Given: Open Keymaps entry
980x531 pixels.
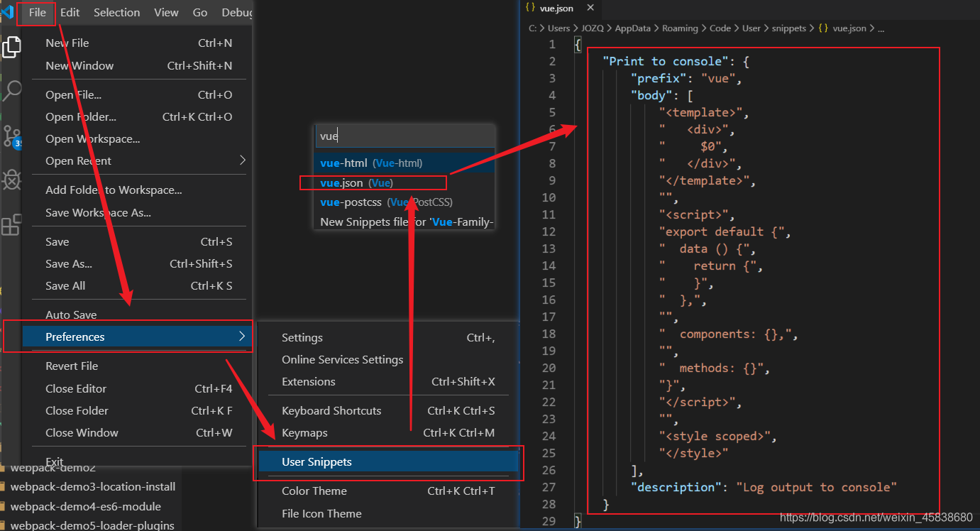Looking at the screenshot, I should tap(388, 432).
